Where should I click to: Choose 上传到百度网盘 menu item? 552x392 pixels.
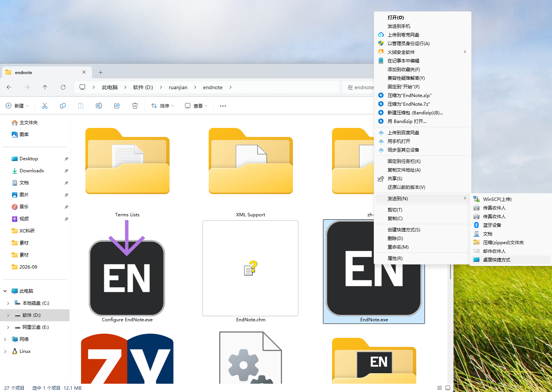coord(423,132)
